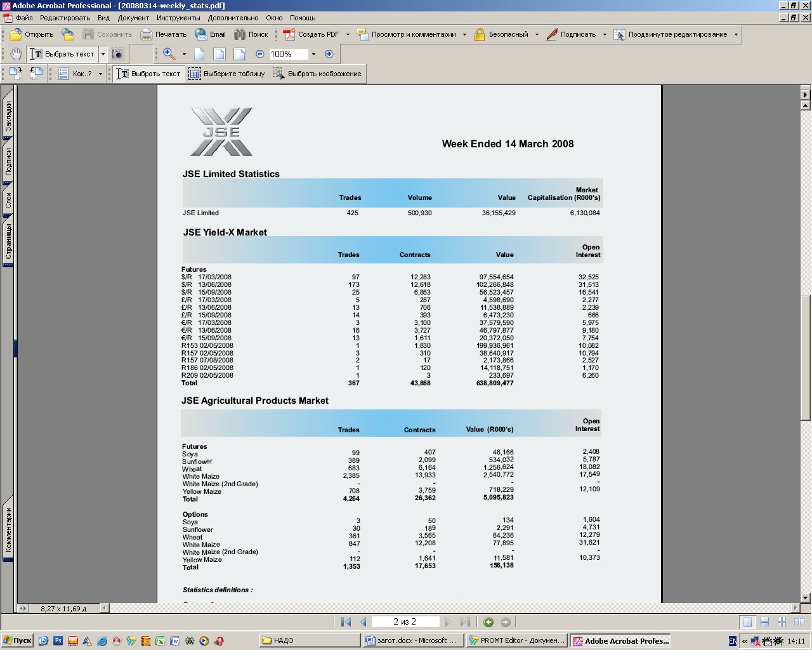Image resolution: width=812 pixels, height=650 pixels.
Task: Select the Zoom In magnifier tool
Action: (x=169, y=54)
